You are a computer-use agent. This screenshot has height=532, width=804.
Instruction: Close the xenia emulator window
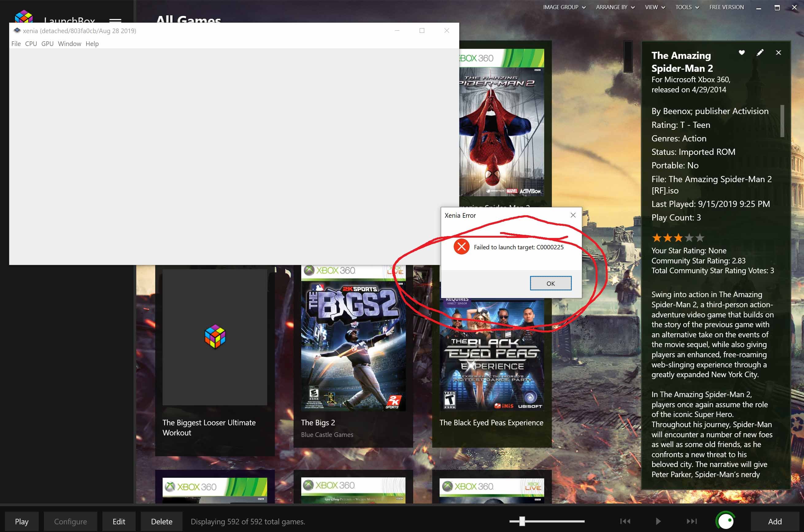click(447, 31)
